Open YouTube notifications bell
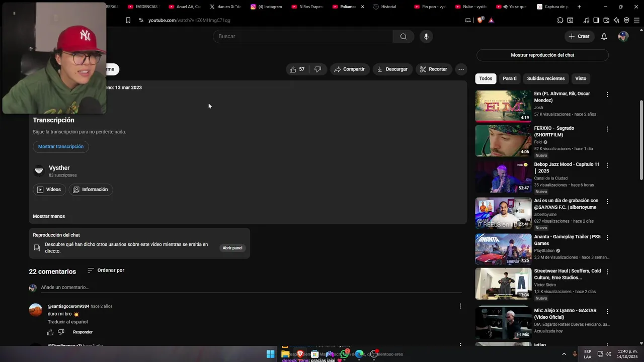644x362 pixels. click(604, 36)
